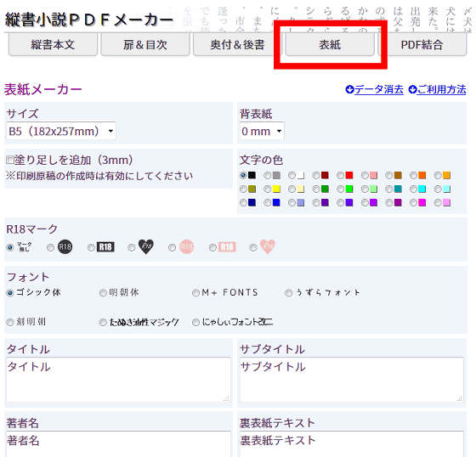Pick the light pink text color
Image resolution: width=476 pixels, height=457 pixels.
(x=438, y=202)
